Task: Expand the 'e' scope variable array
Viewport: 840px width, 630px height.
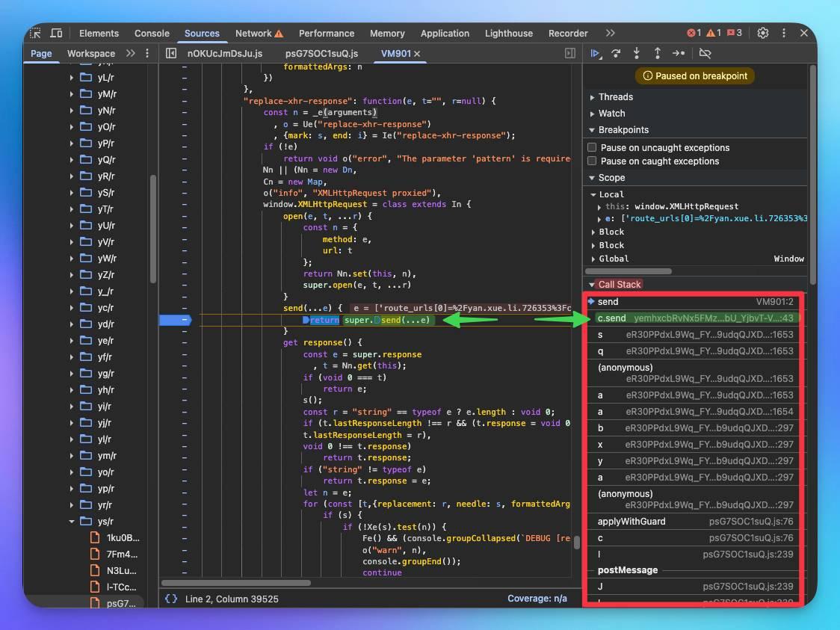Action: [x=599, y=218]
